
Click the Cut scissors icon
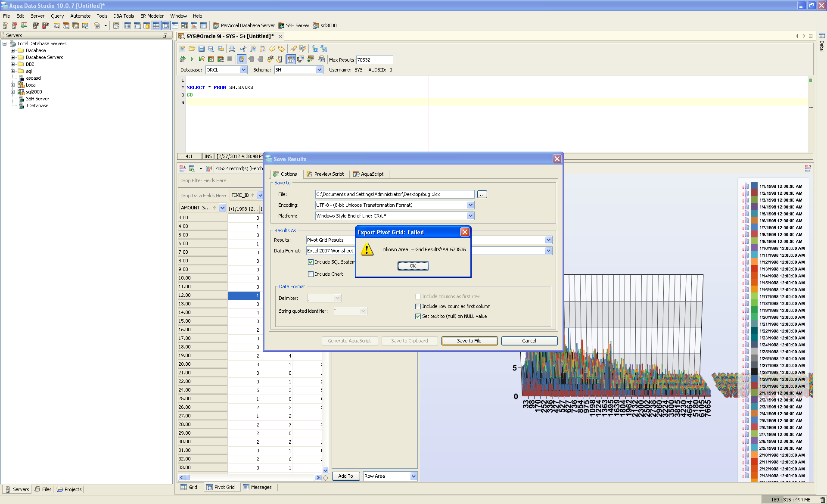click(x=243, y=49)
